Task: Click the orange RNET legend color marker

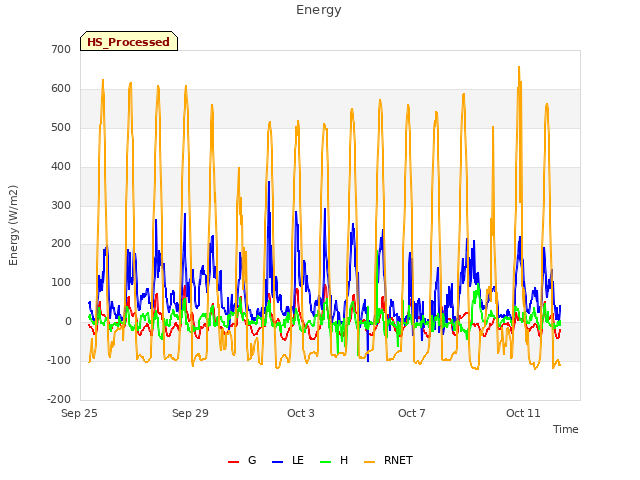Action: click(x=369, y=462)
